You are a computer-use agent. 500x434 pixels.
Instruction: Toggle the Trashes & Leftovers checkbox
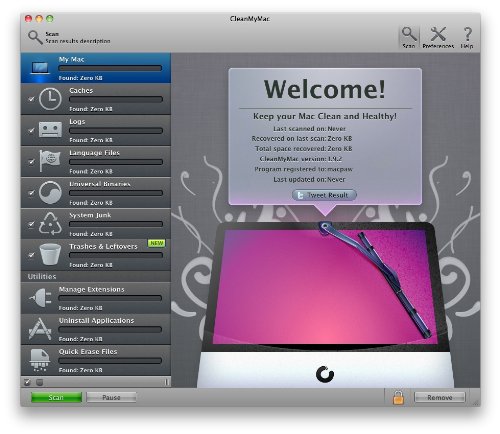click(31, 255)
